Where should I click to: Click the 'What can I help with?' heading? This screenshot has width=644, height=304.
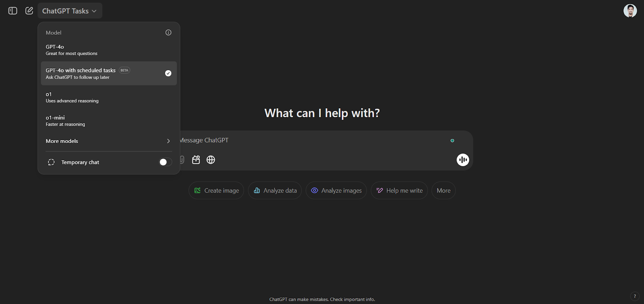[322, 113]
